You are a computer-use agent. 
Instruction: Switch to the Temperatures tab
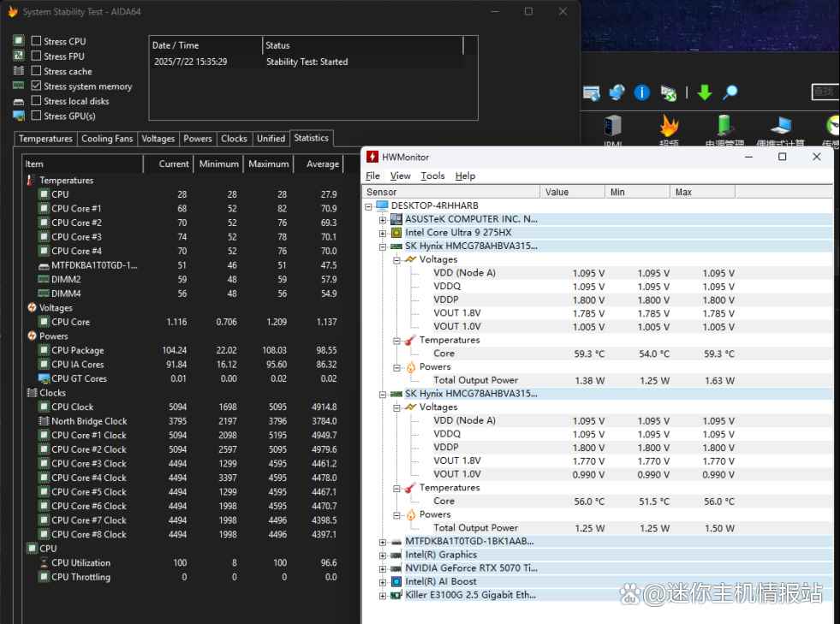point(45,139)
